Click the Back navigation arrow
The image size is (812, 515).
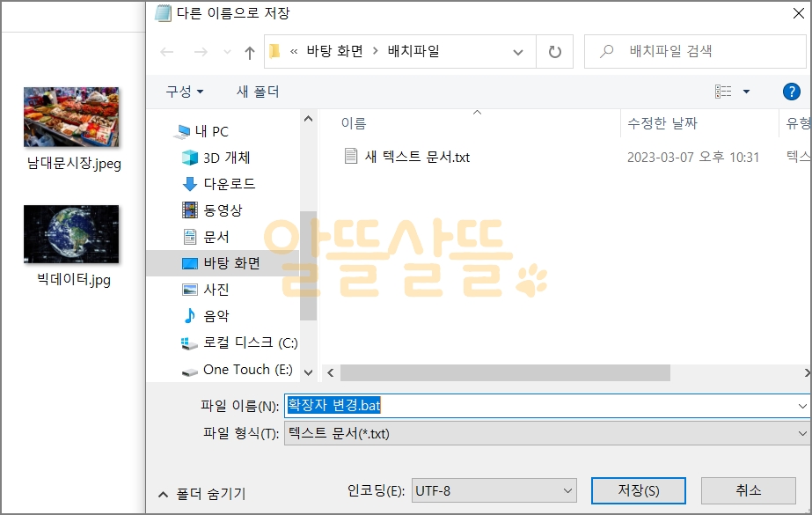(167, 52)
